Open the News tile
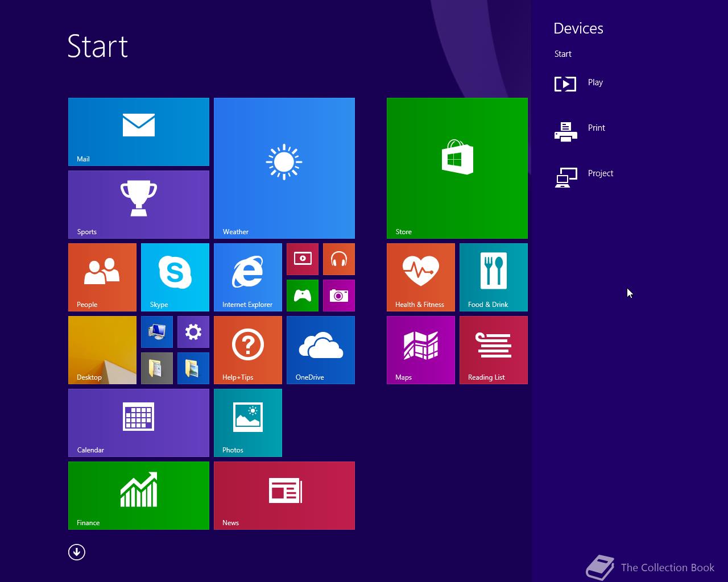This screenshot has height=582, width=728. (284, 496)
